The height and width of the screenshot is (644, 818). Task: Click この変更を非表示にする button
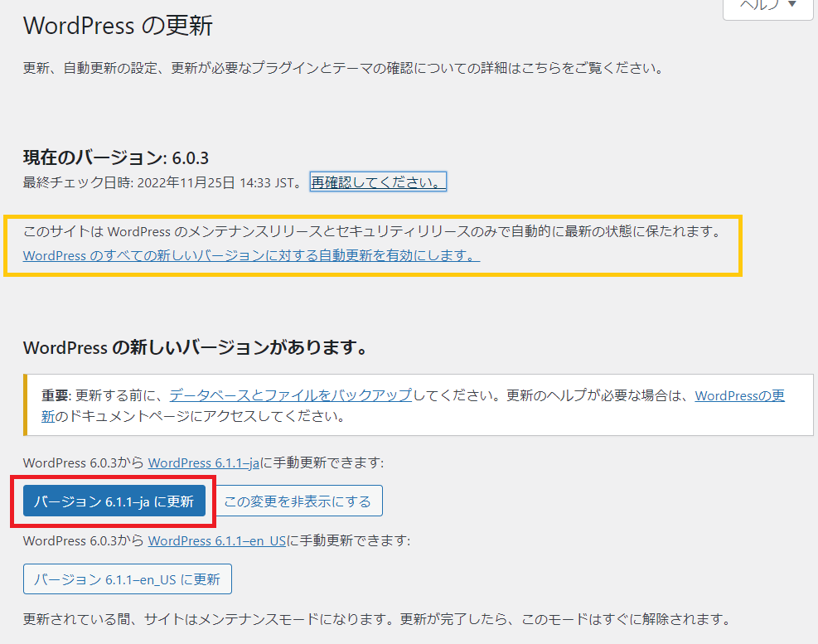click(x=298, y=501)
